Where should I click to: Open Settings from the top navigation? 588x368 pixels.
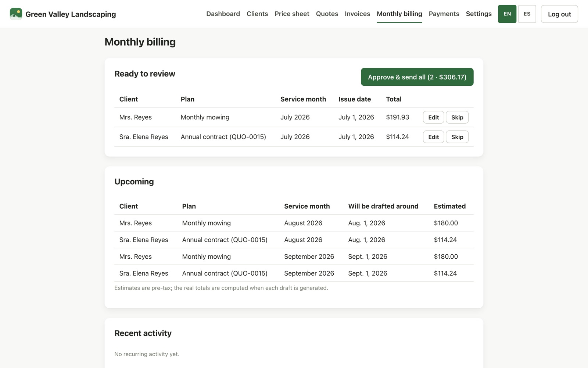pyautogui.click(x=478, y=14)
